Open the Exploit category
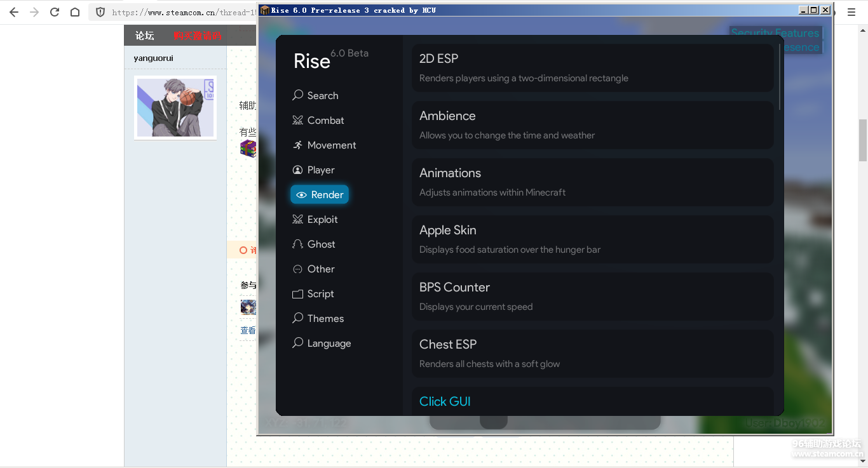This screenshot has width=868, height=468. point(322,219)
